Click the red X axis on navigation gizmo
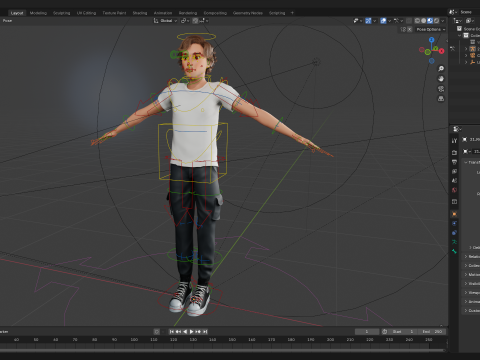Viewport: 480px width, 360px height. pos(441,51)
